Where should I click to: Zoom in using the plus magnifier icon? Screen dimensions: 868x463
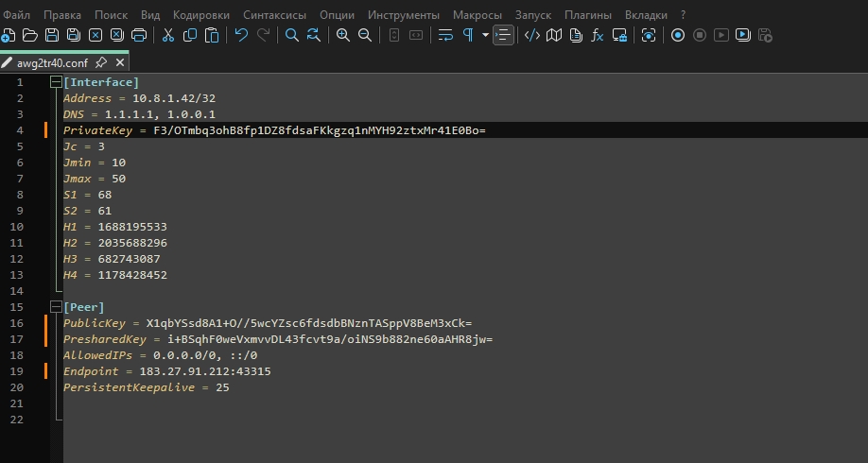342,36
